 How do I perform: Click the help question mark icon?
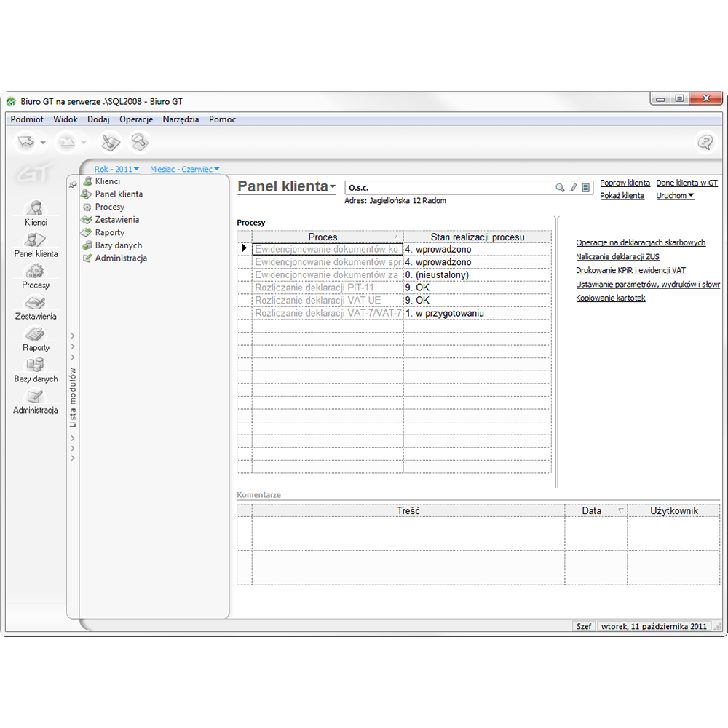(x=705, y=143)
